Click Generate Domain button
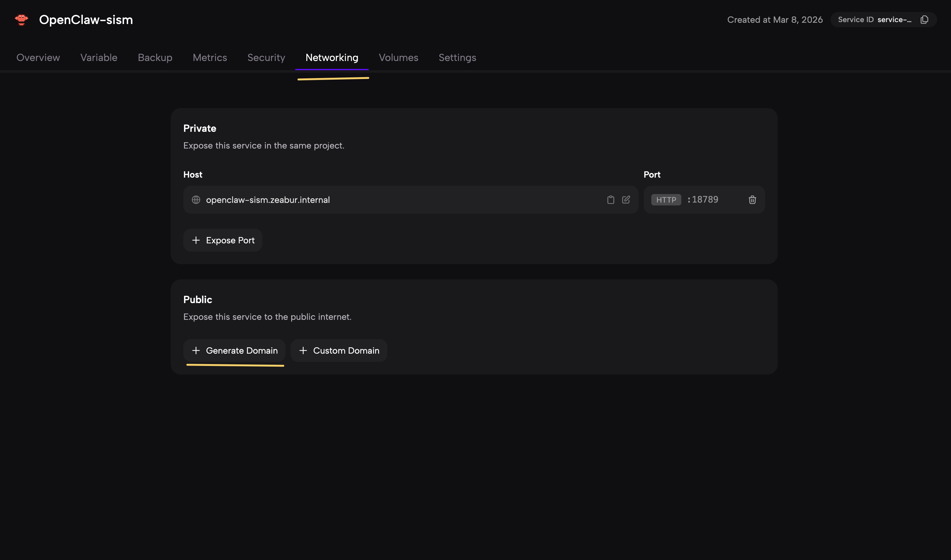 coord(235,350)
